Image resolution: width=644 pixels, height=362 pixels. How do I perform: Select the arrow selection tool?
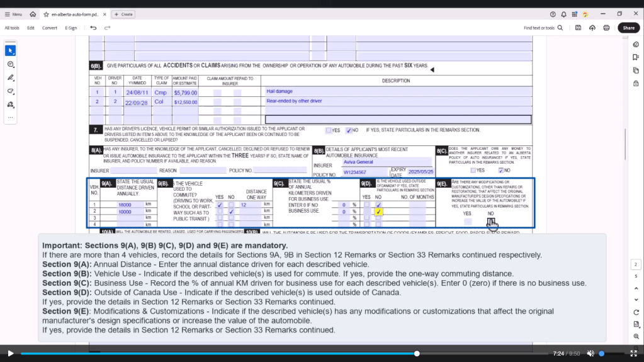pos(10,50)
